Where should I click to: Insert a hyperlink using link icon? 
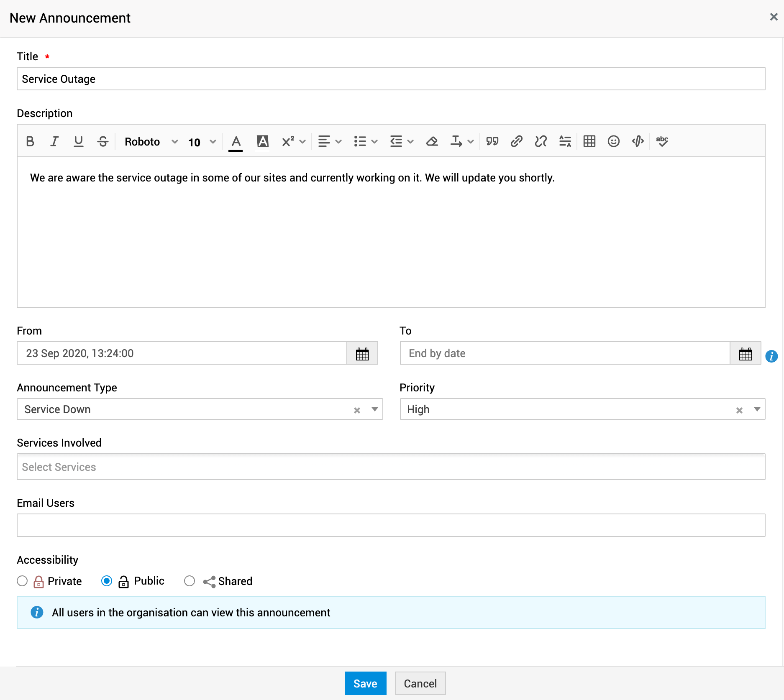[x=516, y=141]
